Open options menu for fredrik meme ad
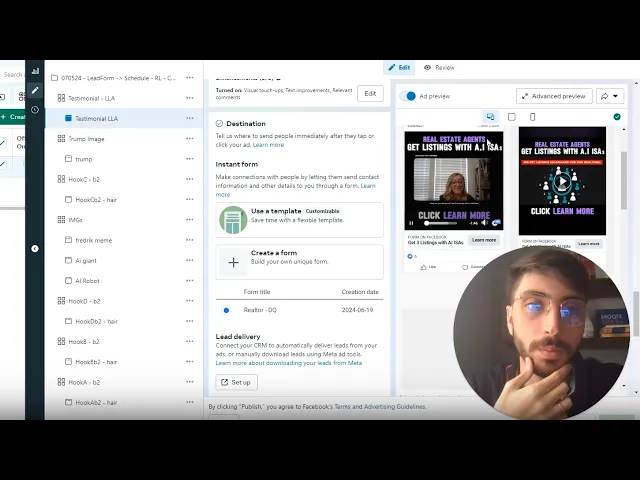The image size is (640, 480). pyautogui.click(x=189, y=240)
